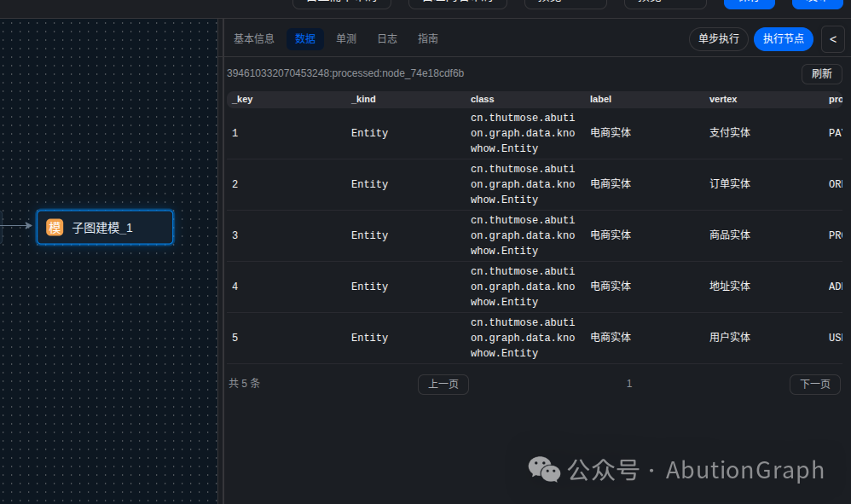Open the 基本信息 tab
The width and height of the screenshot is (851, 504).
coord(253,39)
